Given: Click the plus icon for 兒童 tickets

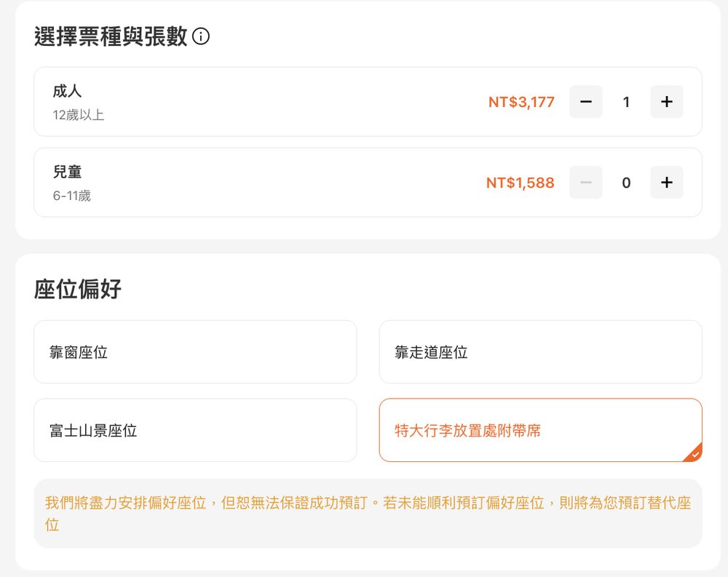Looking at the screenshot, I should coord(666,183).
